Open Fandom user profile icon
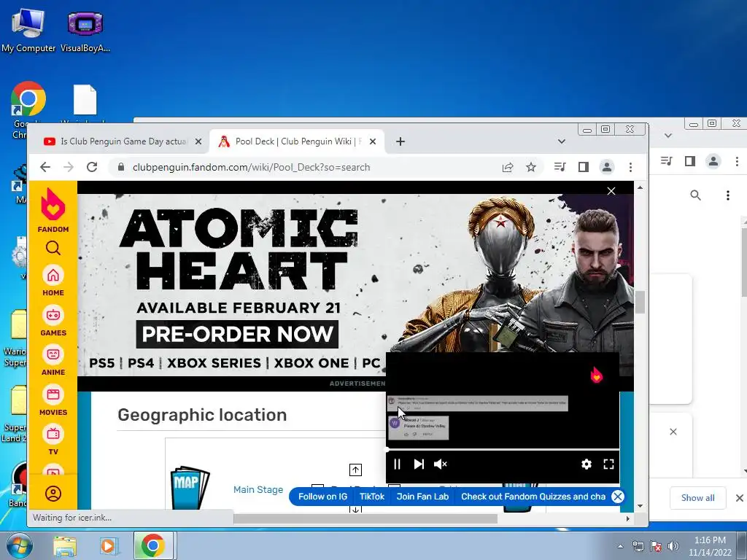Image resolution: width=747 pixels, height=560 pixels. 53,494
